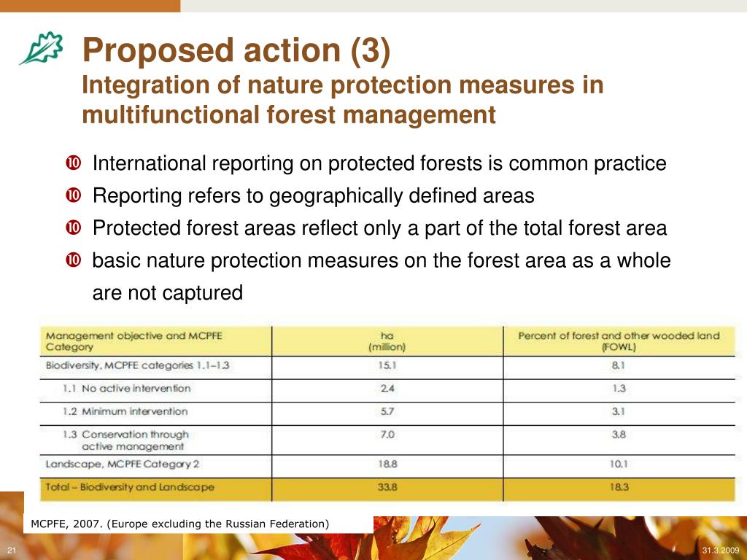Click the "2.4" hectare value
The image size is (747, 560).
(x=387, y=389)
